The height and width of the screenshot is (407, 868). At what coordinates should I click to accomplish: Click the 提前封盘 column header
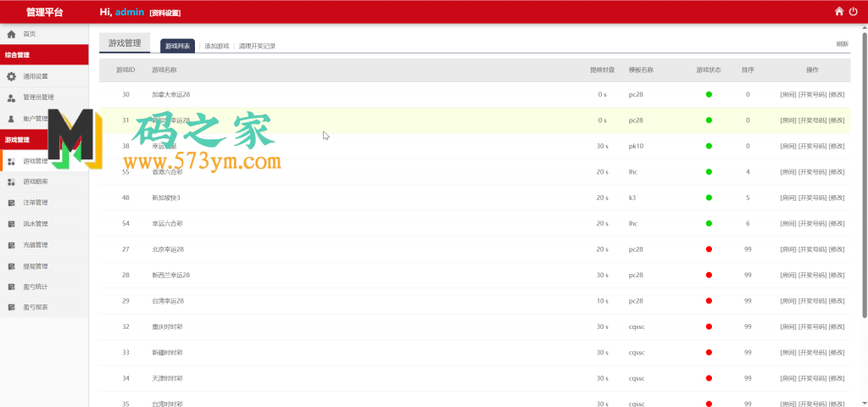coord(603,70)
